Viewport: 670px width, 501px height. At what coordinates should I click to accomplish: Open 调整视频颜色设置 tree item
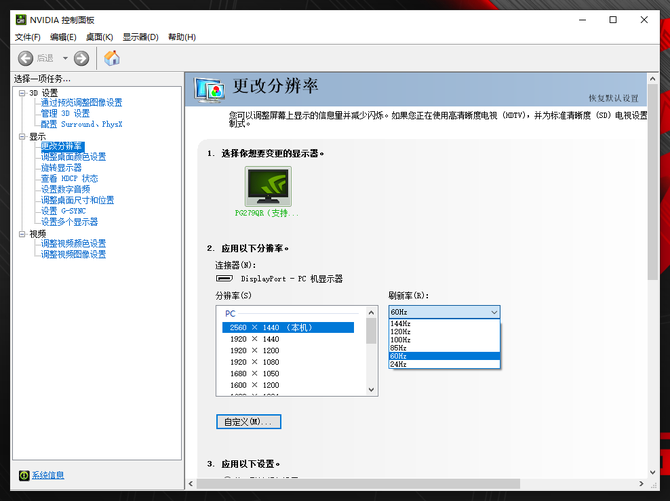click(73, 244)
